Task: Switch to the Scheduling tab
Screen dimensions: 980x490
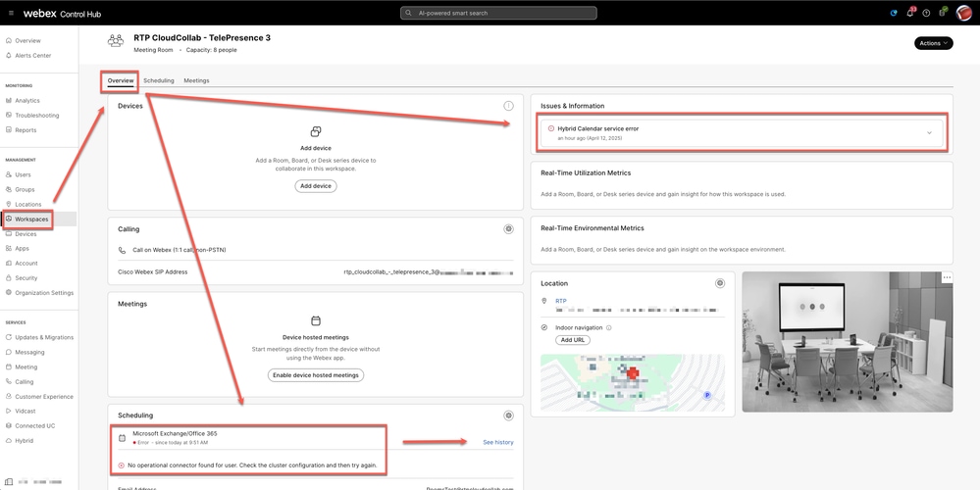Action: (159, 81)
